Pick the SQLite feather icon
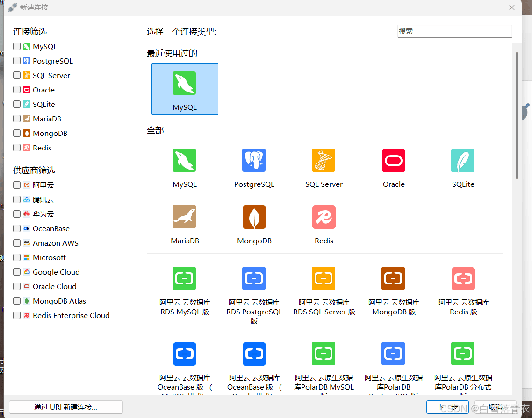532x418 pixels. click(x=463, y=161)
